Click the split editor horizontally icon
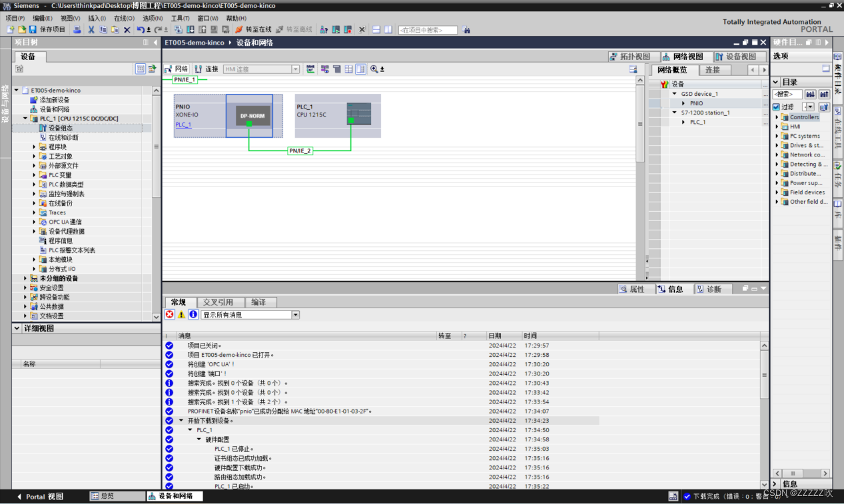The width and height of the screenshot is (844, 504). (376, 30)
